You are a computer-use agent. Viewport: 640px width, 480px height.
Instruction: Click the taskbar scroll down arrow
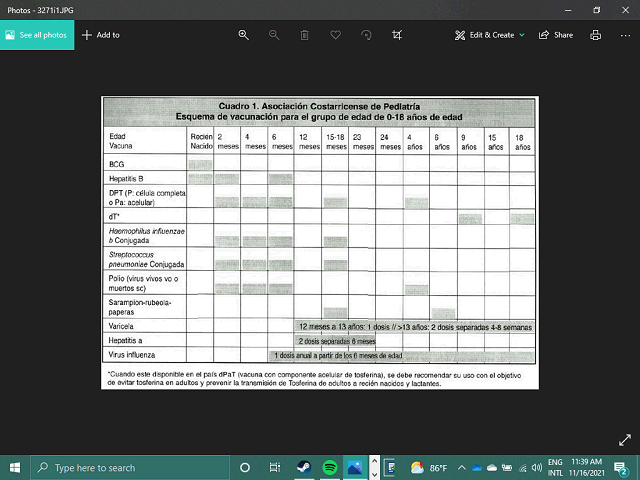[x=374, y=475]
